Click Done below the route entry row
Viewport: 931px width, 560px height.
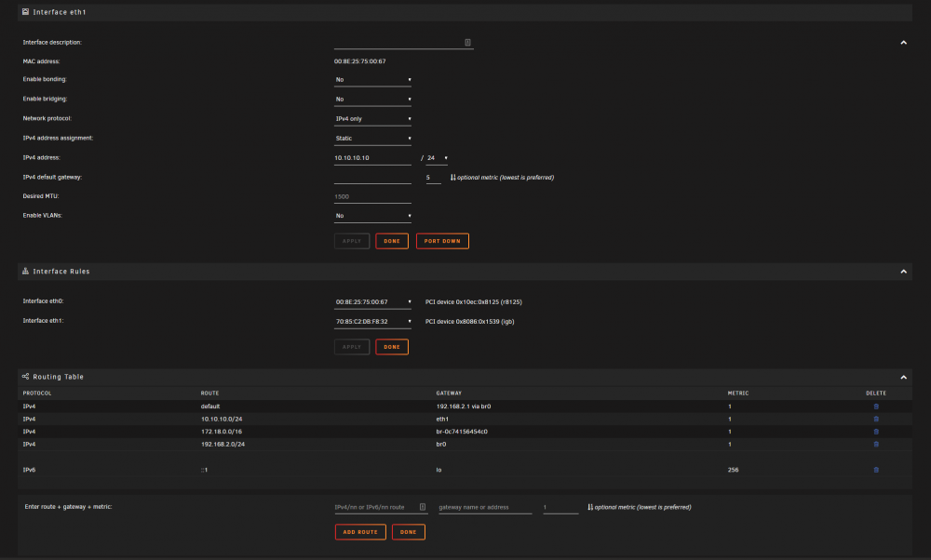409,532
